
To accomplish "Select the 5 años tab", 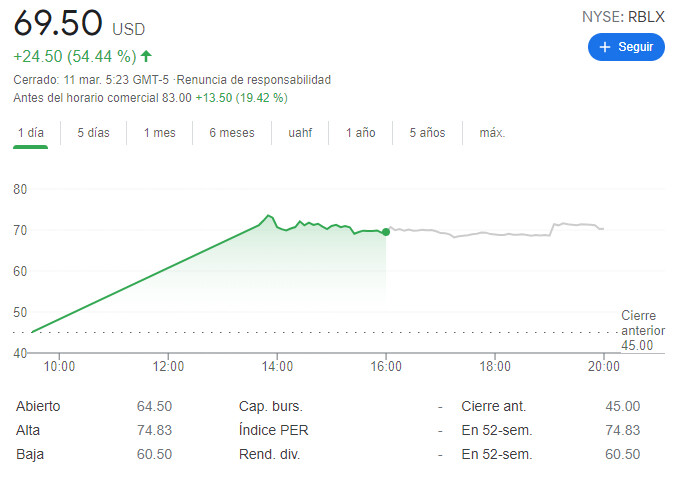I will pyautogui.click(x=426, y=133).
